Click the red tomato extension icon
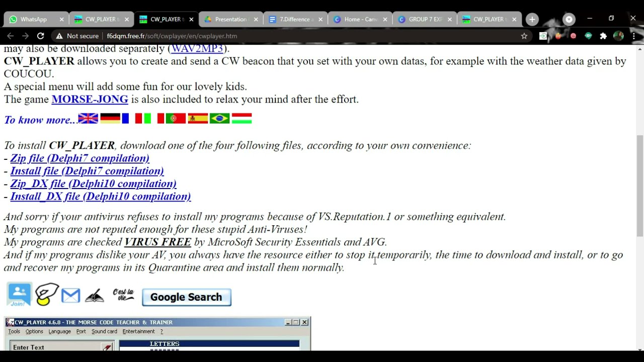Viewport: 644px width, 362px height. point(558,36)
